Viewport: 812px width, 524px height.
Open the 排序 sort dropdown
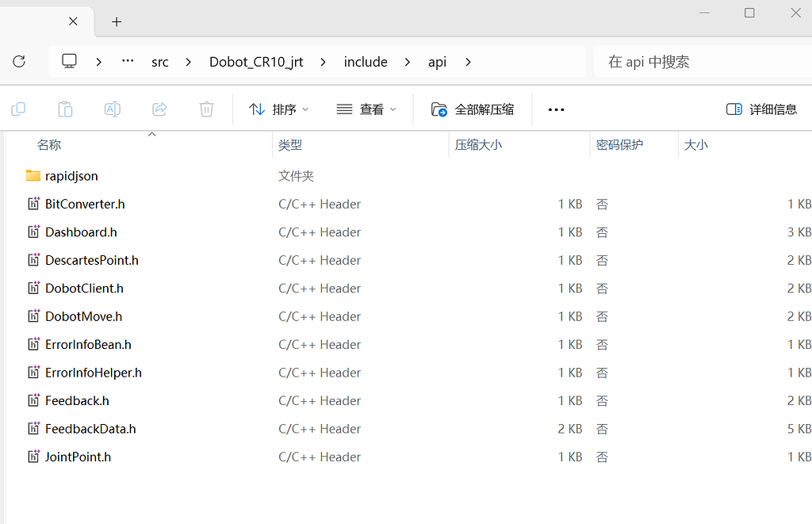point(278,109)
